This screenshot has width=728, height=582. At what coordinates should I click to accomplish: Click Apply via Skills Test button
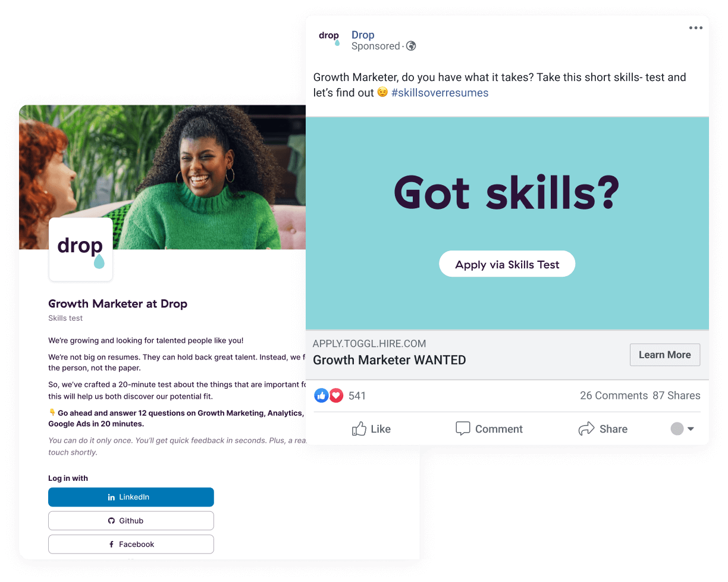pos(507,264)
